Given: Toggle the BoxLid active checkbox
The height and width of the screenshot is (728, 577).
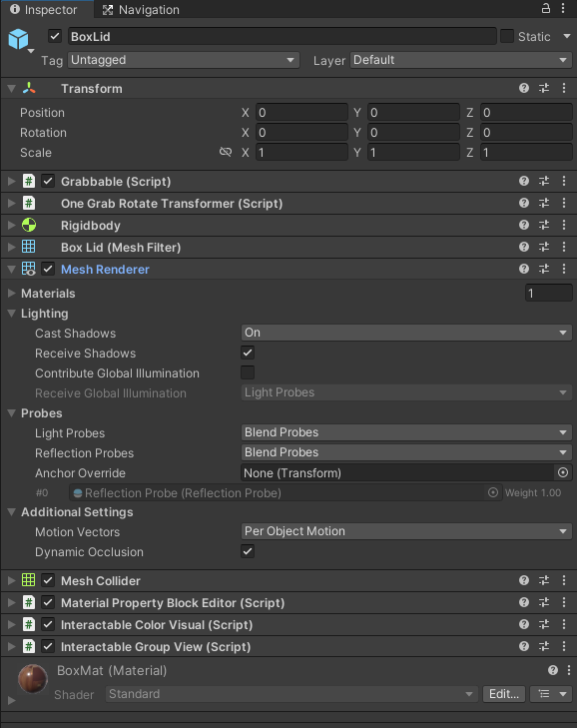Looking at the screenshot, I should [x=55, y=36].
